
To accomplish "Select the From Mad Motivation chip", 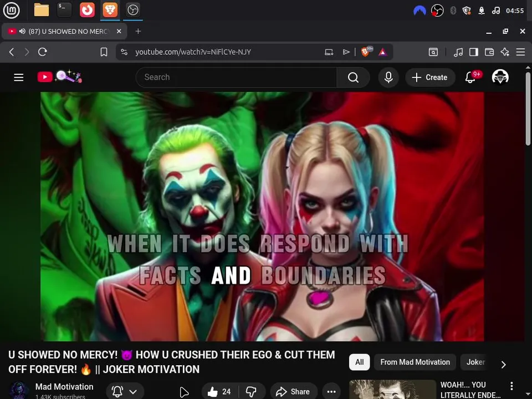I will pos(415,362).
